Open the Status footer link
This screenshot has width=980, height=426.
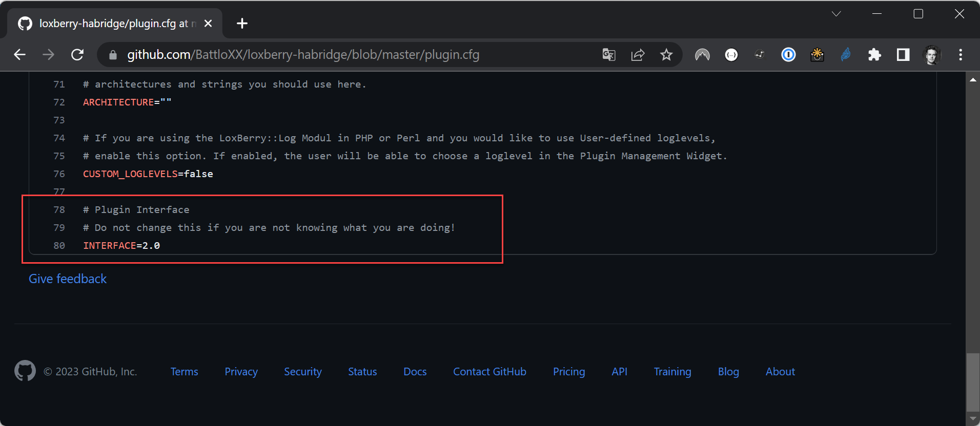click(362, 372)
